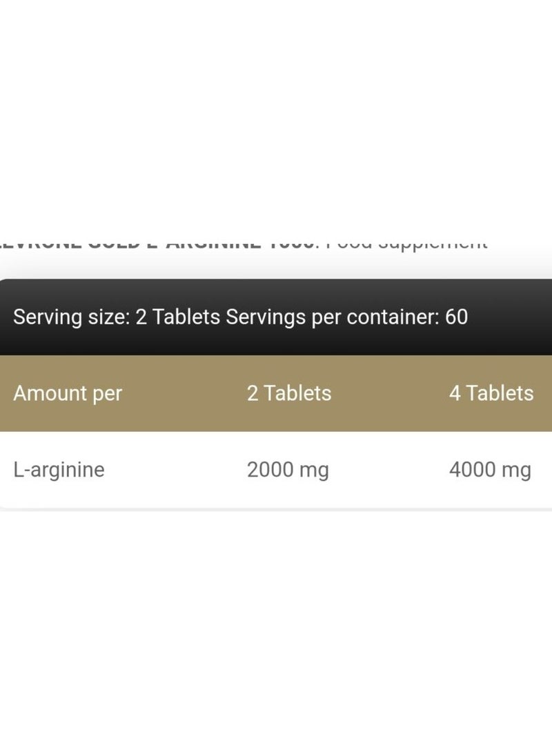Click the 'Amount per' column header
Screen dimensions: 552x756
pos(68,393)
